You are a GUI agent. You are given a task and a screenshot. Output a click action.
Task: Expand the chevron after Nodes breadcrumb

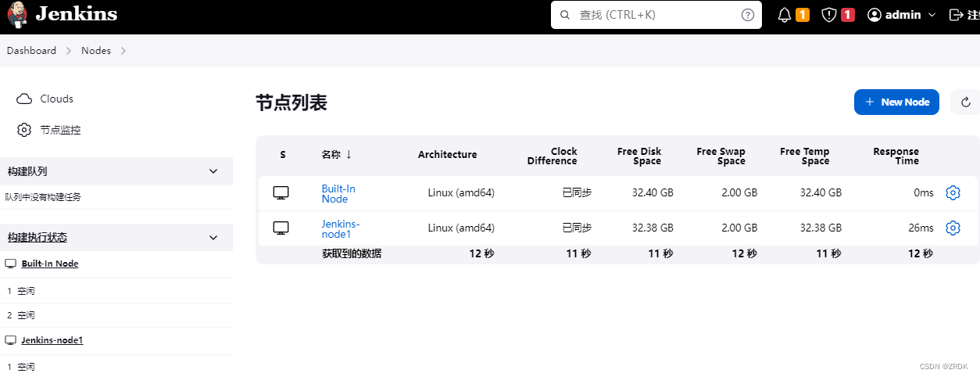(x=123, y=51)
